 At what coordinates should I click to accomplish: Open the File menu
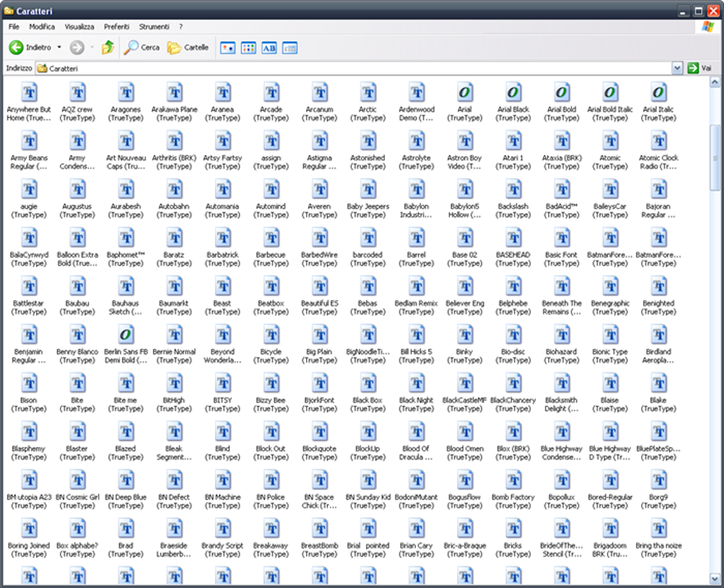click(x=14, y=27)
